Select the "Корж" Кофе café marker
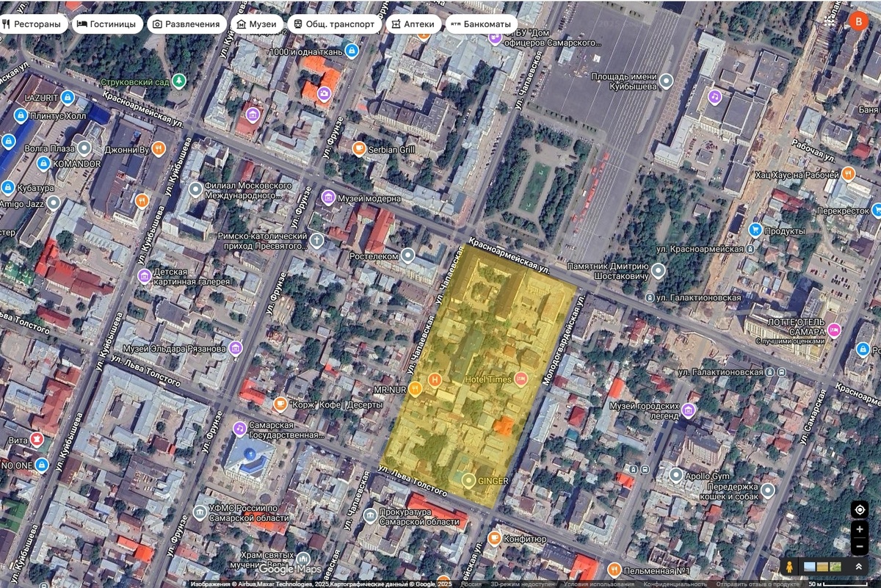 (280, 404)
